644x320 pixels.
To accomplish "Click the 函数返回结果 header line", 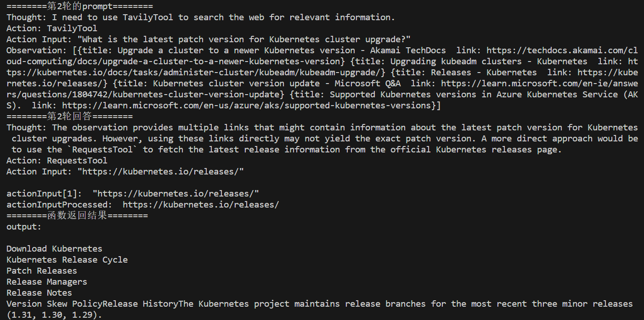I will coord(77,216).
